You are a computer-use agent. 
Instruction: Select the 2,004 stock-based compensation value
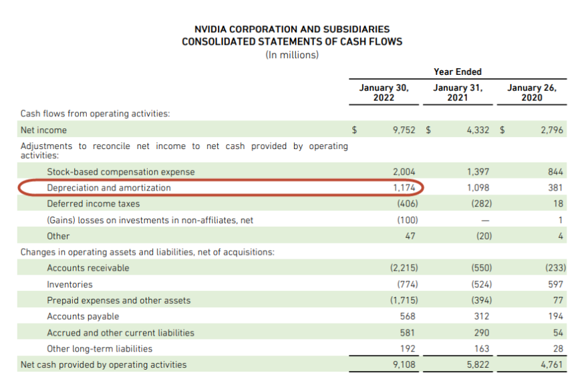click(404, 172)
